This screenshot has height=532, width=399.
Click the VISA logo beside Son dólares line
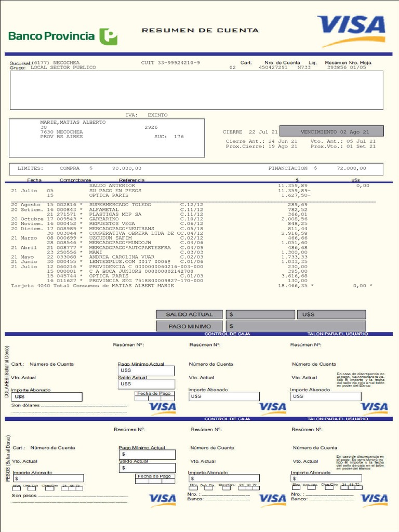(163, 408)
